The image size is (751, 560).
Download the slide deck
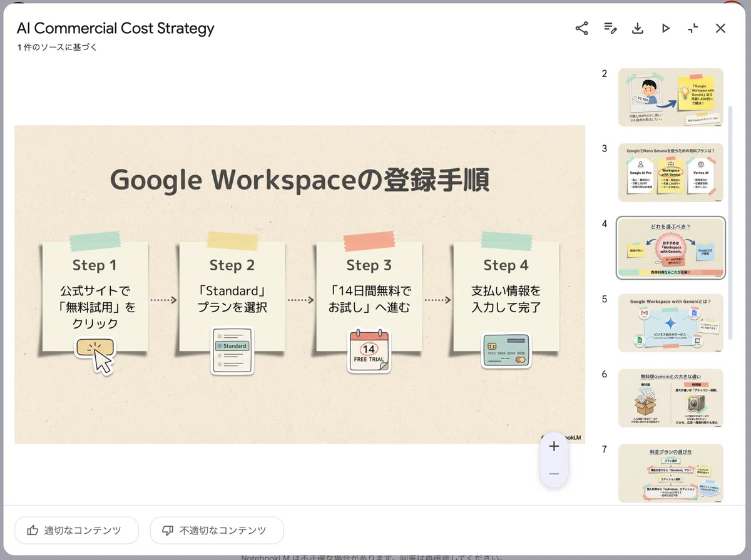[x=638, y=28]
